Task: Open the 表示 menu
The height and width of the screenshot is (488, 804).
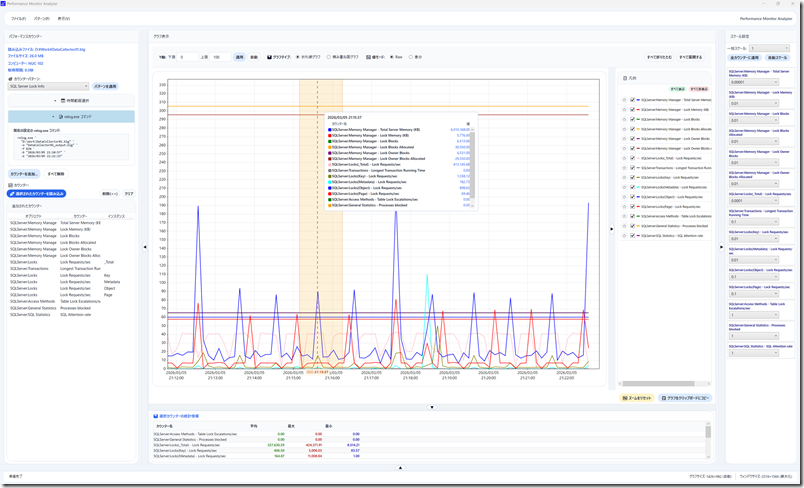Action: tap(64, 18)
